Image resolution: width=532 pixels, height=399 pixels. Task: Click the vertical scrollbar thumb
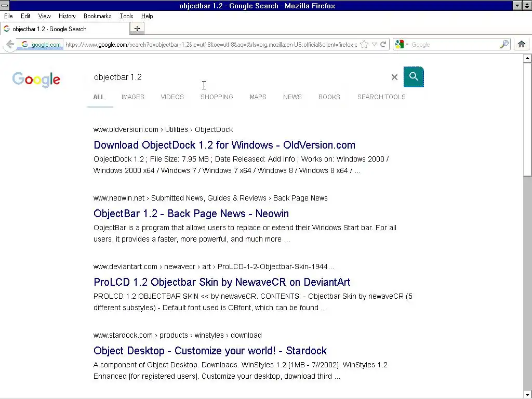coord(527,119)
